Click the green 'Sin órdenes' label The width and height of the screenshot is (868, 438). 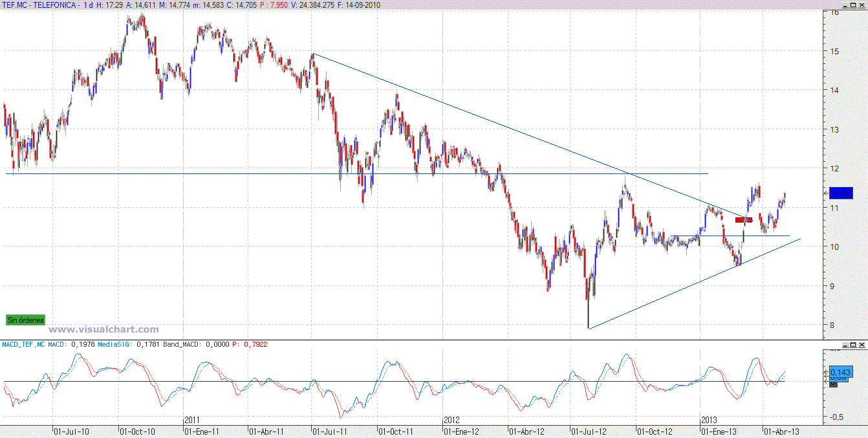(x=26, y=320)
